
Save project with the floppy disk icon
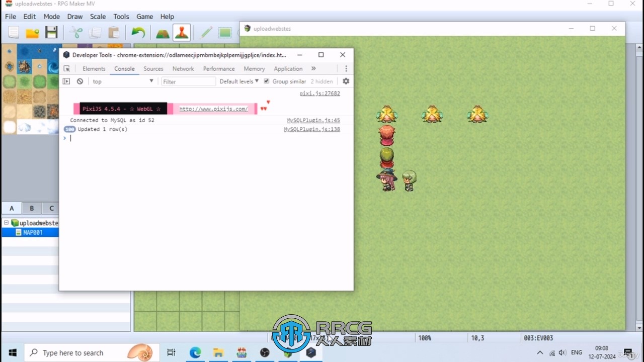point(51,33)
